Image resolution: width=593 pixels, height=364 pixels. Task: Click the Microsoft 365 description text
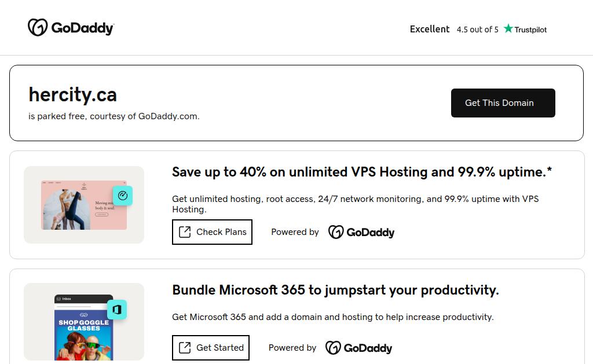tap(333, 317)
